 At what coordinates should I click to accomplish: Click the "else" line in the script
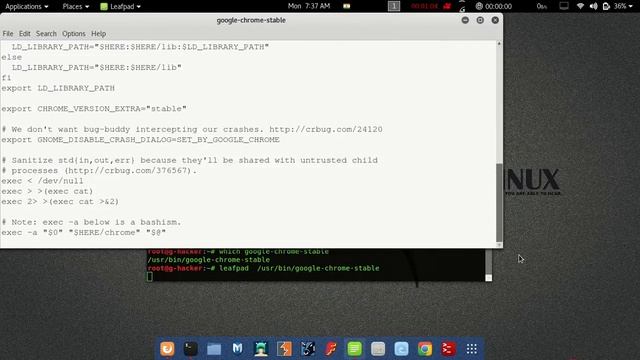point(11,57)
